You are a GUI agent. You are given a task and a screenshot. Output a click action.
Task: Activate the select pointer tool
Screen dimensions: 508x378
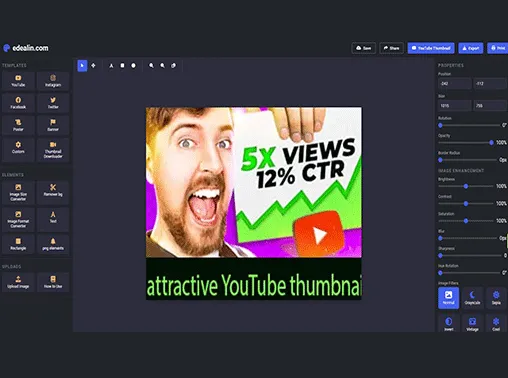pyautogui.click(x=82, y=66)
